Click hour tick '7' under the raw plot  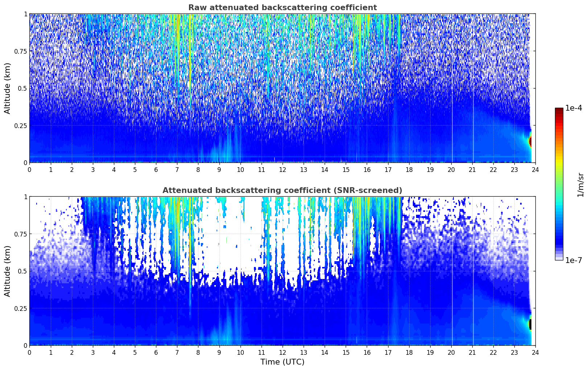point(177,169)
